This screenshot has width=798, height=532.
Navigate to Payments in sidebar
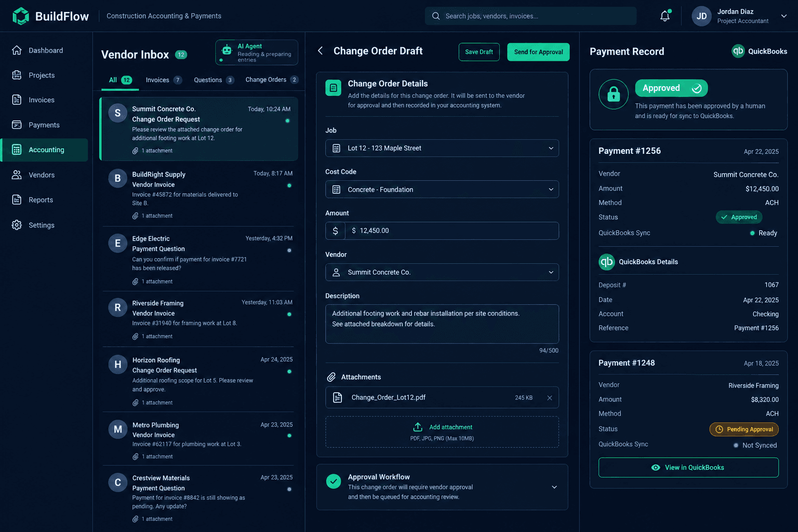pos(45,125)
